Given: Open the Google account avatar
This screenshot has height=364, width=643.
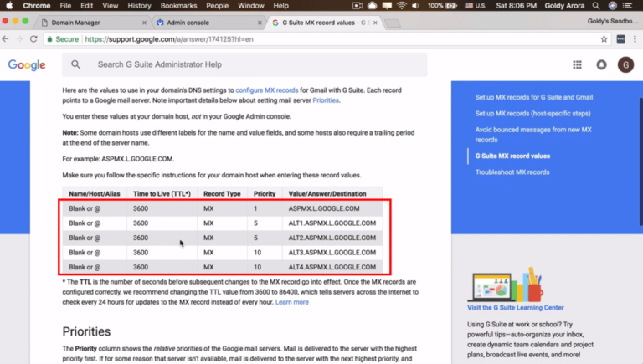Looking at the screenshot, I should (x=625, y=64).
